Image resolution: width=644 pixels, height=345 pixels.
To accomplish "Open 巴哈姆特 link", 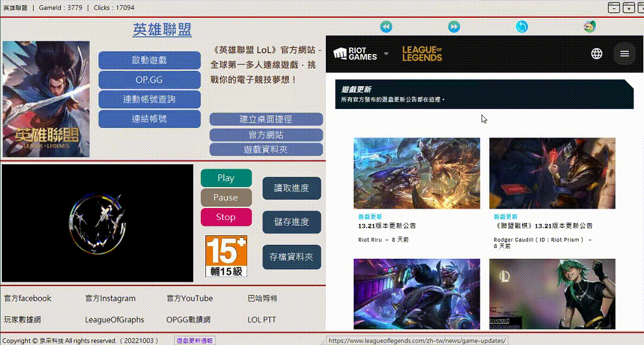I will coord(262,299).
